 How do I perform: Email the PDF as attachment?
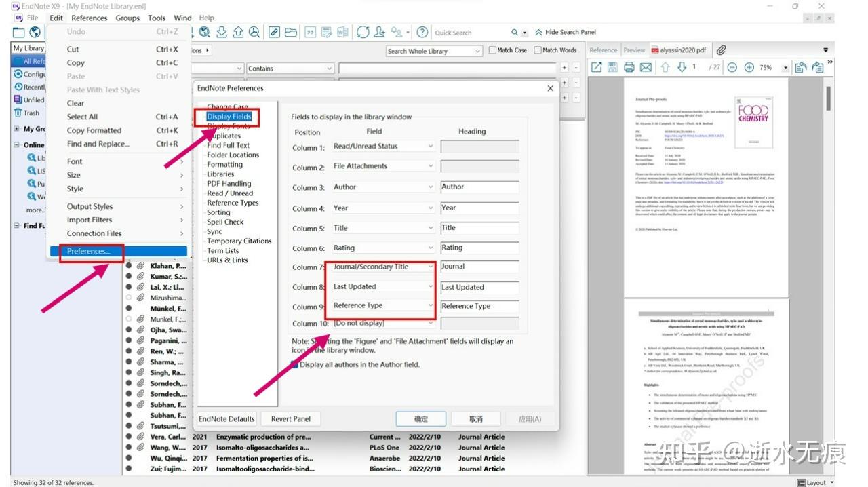(644, 67)
